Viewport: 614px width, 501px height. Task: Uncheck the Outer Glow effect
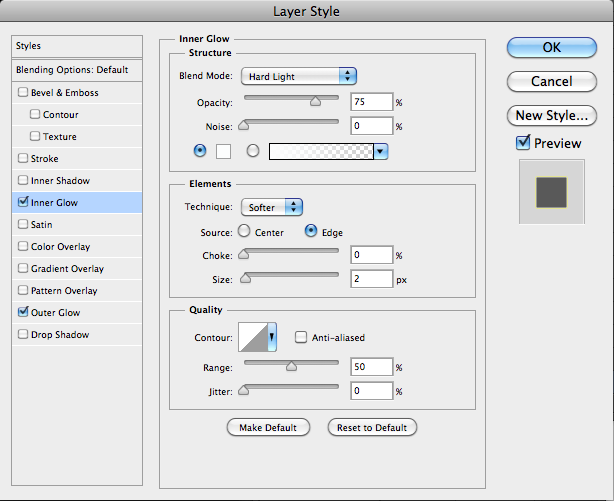23,313
